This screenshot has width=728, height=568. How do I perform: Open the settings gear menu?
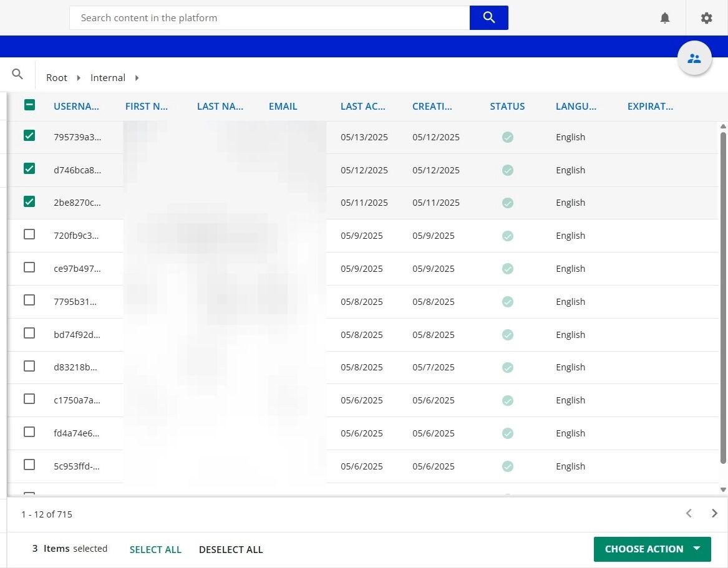[x=706, y=18]
